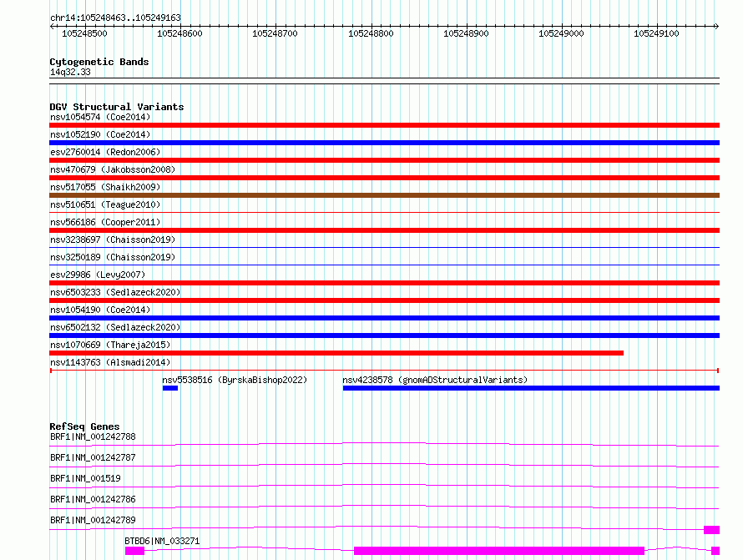Select nsv6502132 (Sedlazeck2020) label
The height and width of the screenshot is (560, 743).
[115, 327]
